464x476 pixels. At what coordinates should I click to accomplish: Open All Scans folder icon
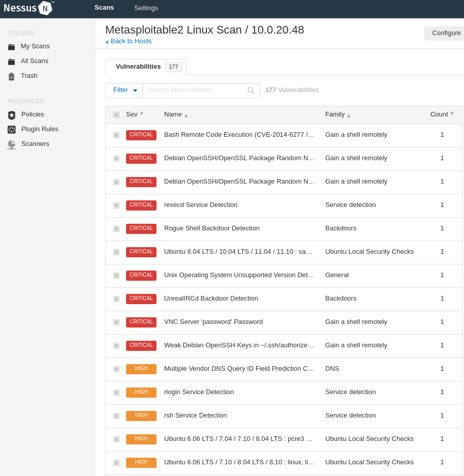pos(12,62)
